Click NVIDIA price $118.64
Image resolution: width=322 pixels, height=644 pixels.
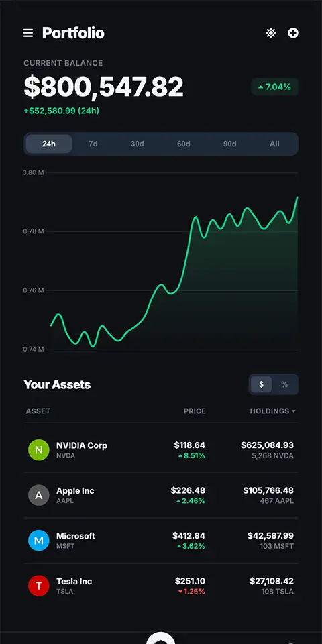tap(190, 445)
